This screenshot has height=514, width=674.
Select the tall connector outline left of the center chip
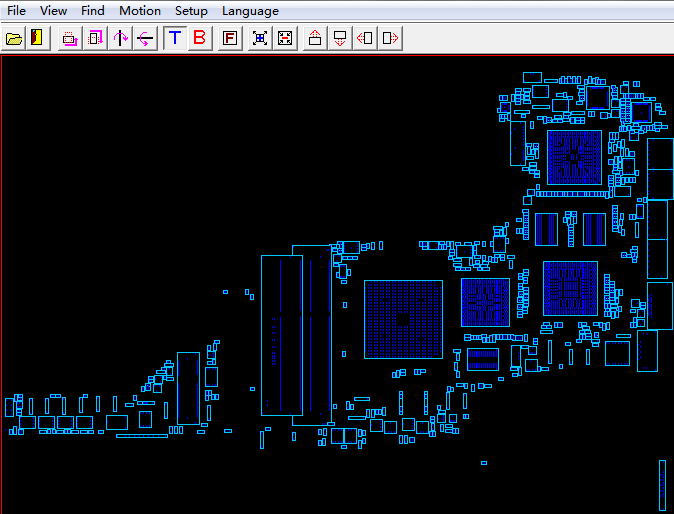pyautogui.click(x=282, y=335)
